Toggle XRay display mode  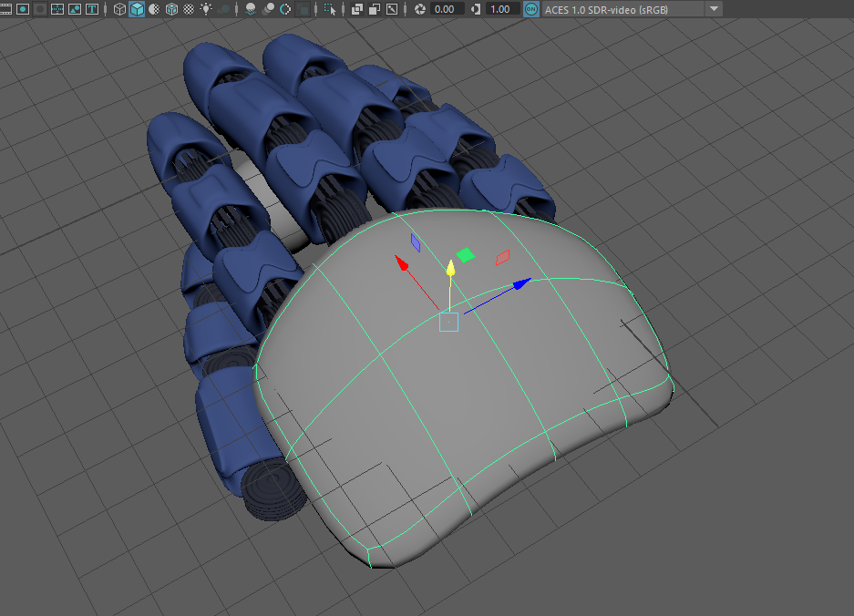click(356, 9)
